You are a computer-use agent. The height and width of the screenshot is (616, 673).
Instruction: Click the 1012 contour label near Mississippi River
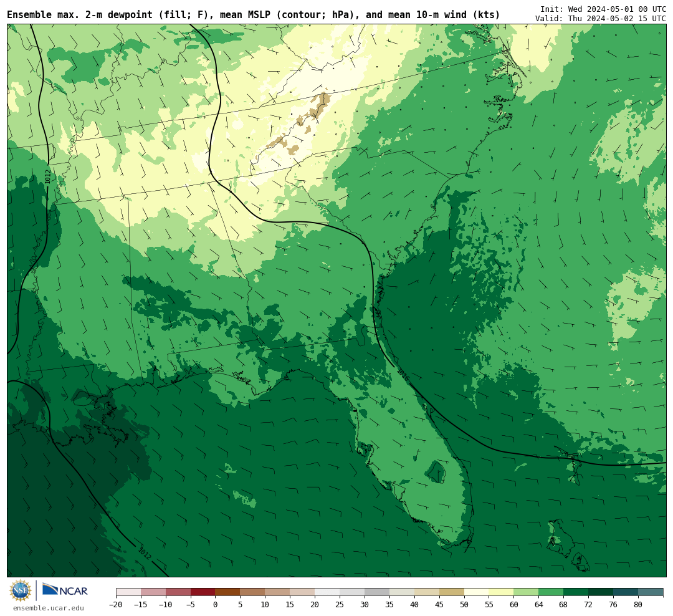click(47, 176)
